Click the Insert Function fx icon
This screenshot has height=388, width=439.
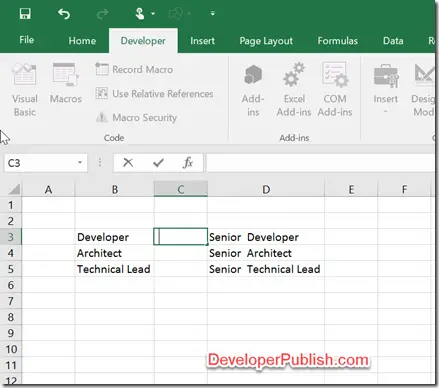[x=188, y=163]
